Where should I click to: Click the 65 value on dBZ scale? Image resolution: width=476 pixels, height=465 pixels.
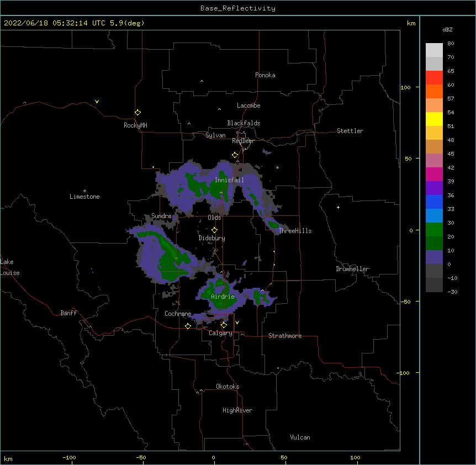tap(451, 71)
